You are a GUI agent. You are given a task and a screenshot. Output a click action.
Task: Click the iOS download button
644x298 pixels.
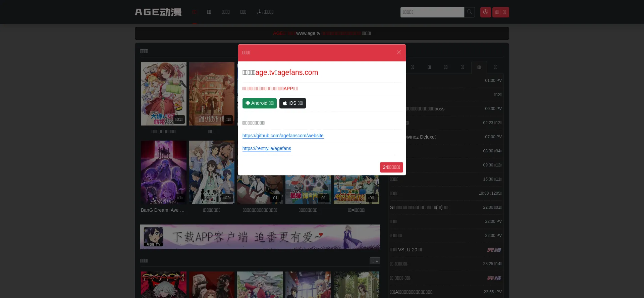292,103
